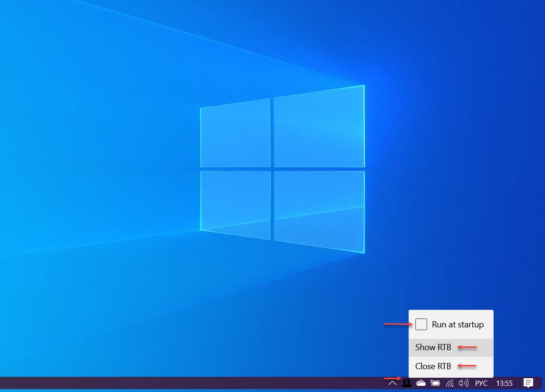This screenshot has width=545, height=392.
Task: Choose Close RTB from context menu
Action: [x=451, y=366]
